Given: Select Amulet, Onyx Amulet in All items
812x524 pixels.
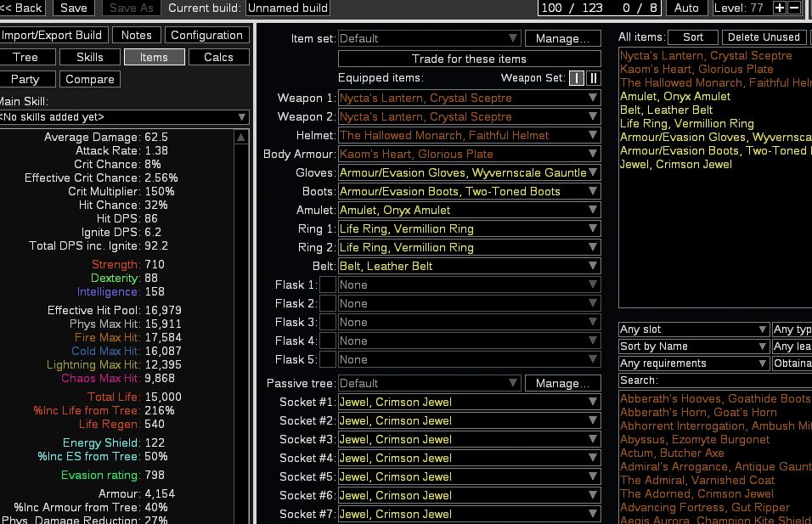Looking at the screenshot, I should 675,96.
